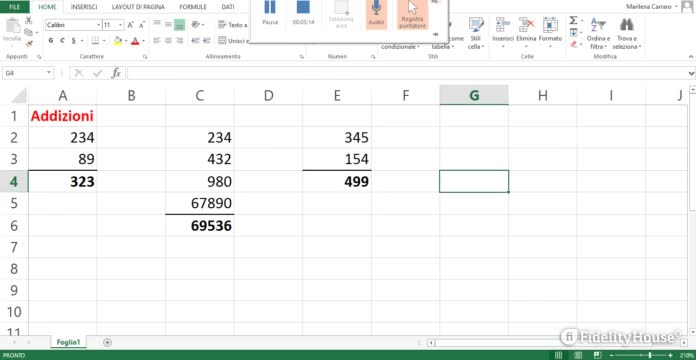Expand the font name Calibri dropdown
Image resolution: width=696 pixels, height=360 pixels.
pyautogui.click(x=98, y=25)
